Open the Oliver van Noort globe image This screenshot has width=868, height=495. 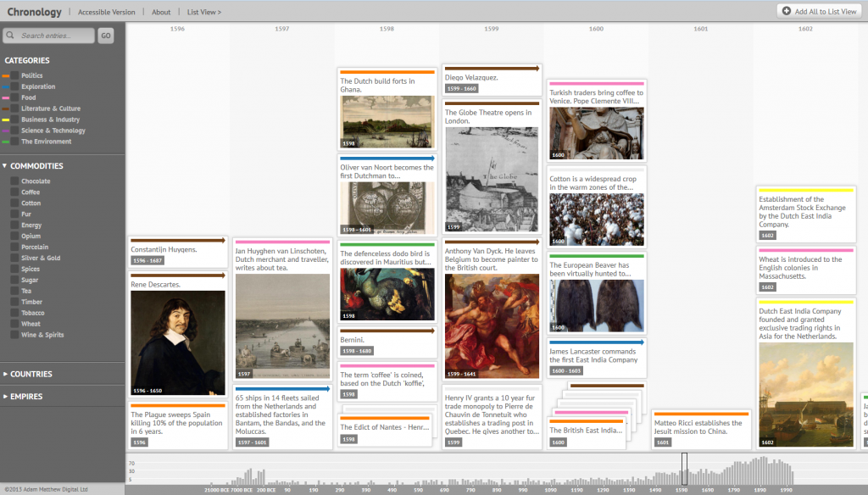[387, 209]
